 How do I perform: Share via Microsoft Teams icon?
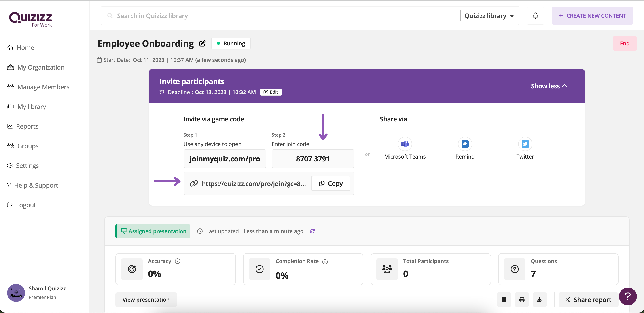pos(405,144)
